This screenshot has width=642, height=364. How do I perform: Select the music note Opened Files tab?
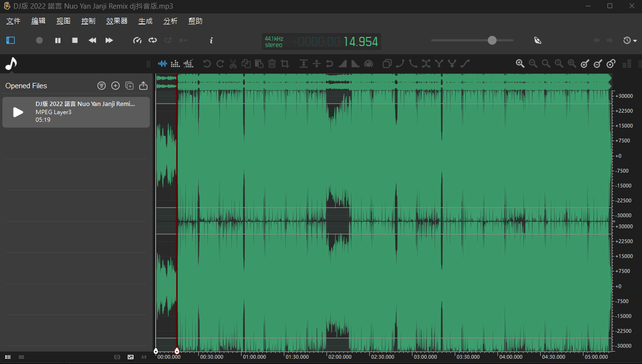pos(11,63)
